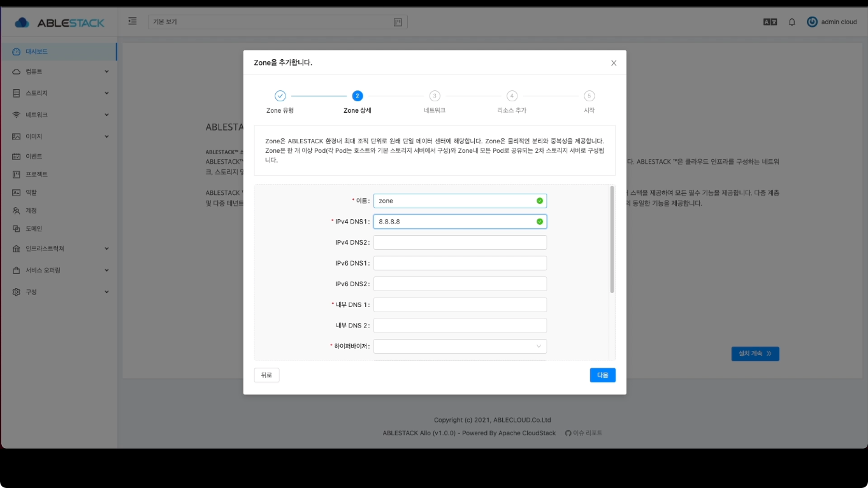Open the language translation icon
Screen dimensions: 868x488
tap(770, 22)
